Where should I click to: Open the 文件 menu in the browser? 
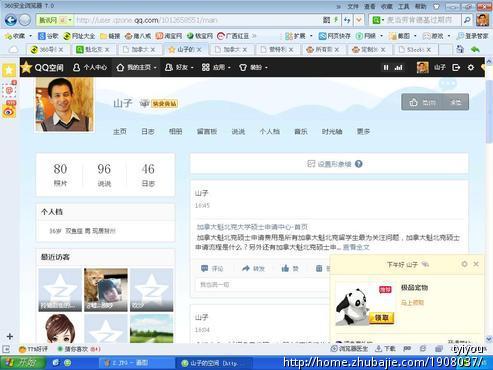point(353,6)
